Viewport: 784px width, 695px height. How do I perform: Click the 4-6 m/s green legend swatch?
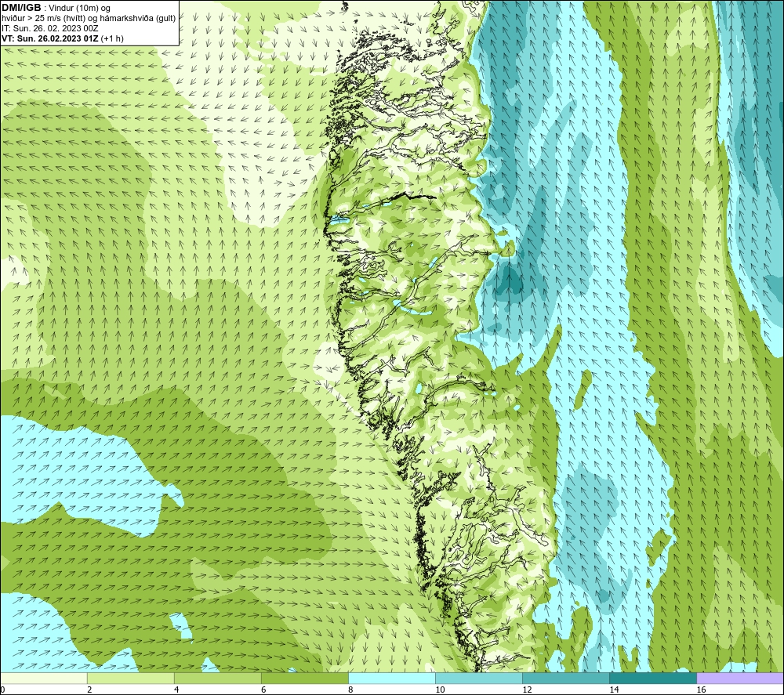218,679
